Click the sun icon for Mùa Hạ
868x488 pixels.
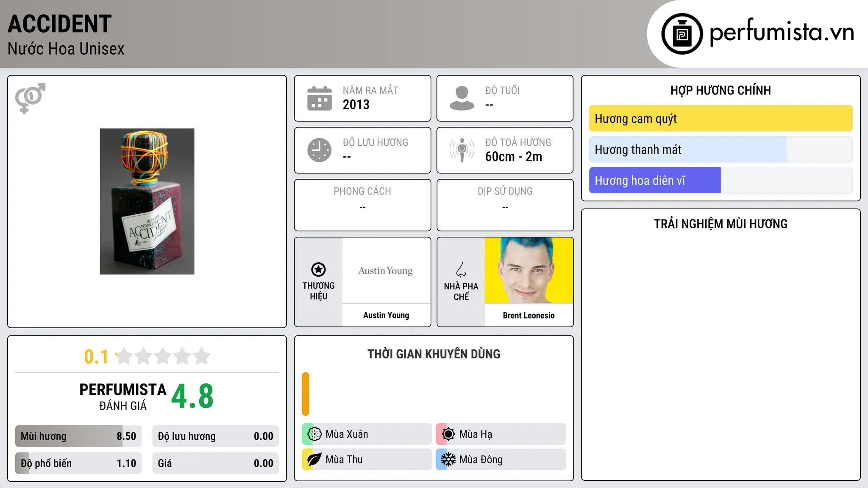pyautogui.click(x=448, y=434)
